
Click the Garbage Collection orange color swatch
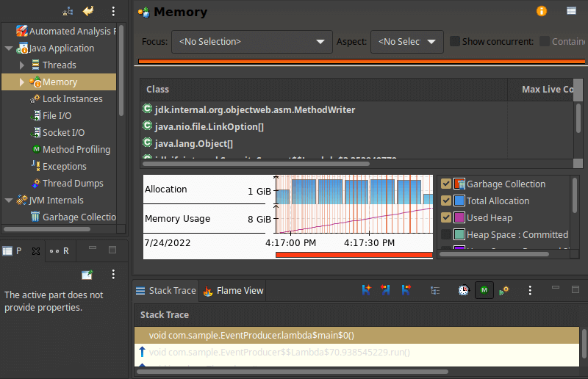pyautogui.click(x=459, y=184)
